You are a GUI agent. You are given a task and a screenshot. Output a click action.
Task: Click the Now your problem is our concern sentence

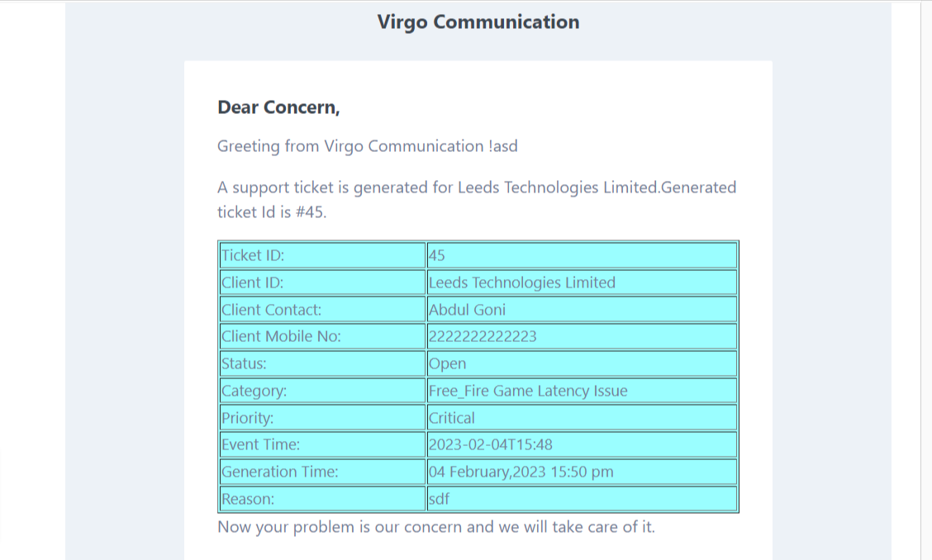click(436, 527)
